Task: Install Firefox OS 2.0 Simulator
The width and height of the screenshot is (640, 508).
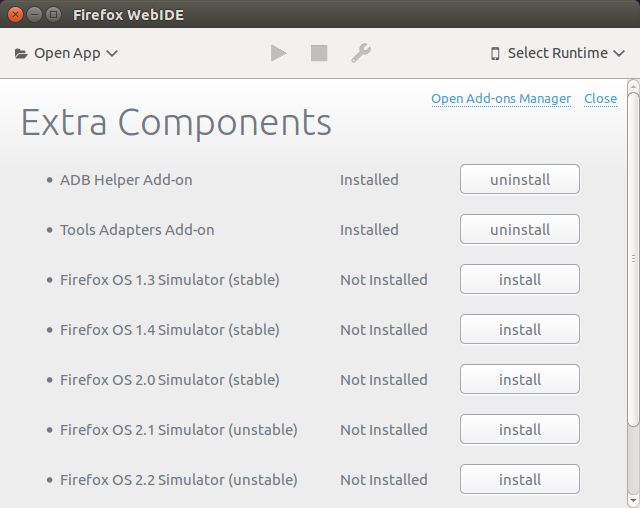Action: [x=520, y=379]
